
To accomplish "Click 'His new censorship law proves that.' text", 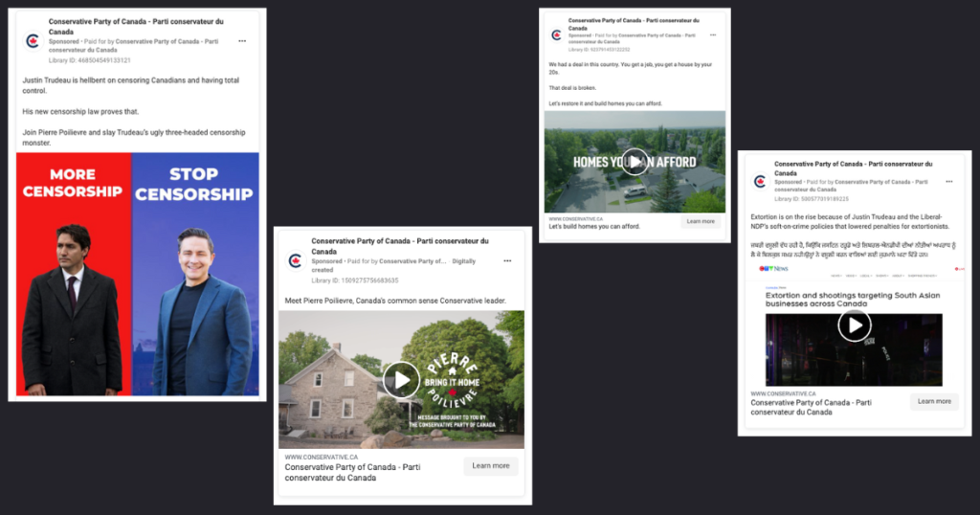I will [x=80, y=111].
